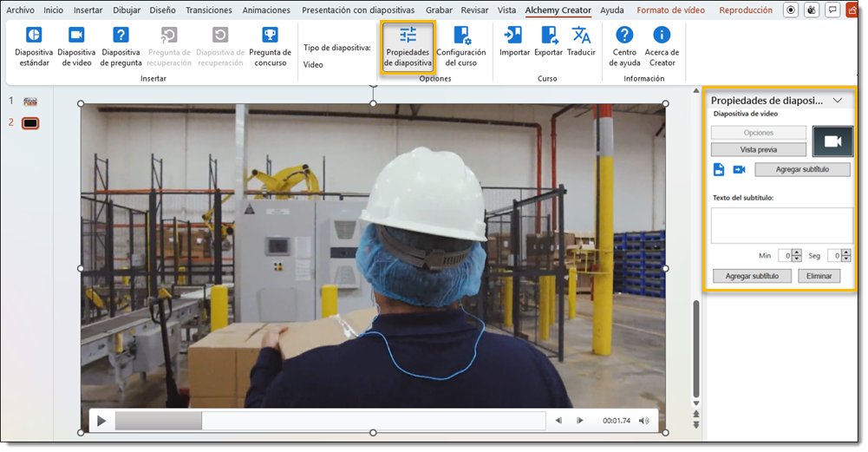Mute the video using volume icon

[643, 421]
